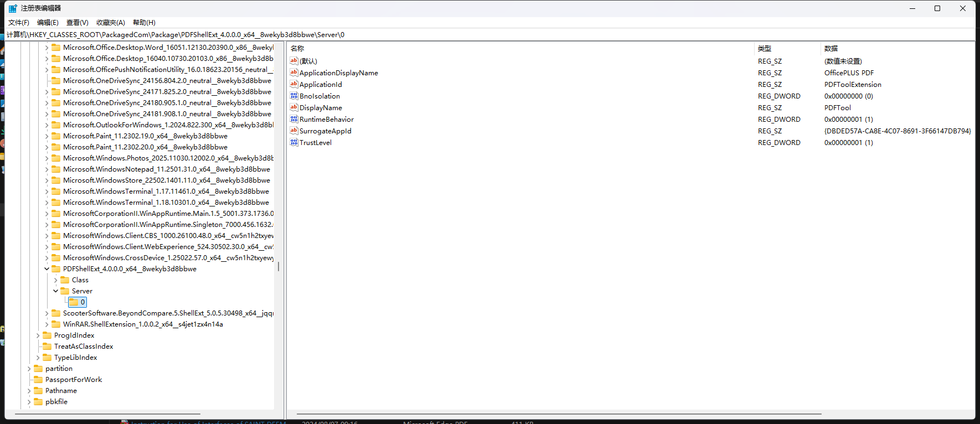This screenshot has height=424, width=980.
Task: Select the RuntimeBehavior value name
Action: point(327,119)
